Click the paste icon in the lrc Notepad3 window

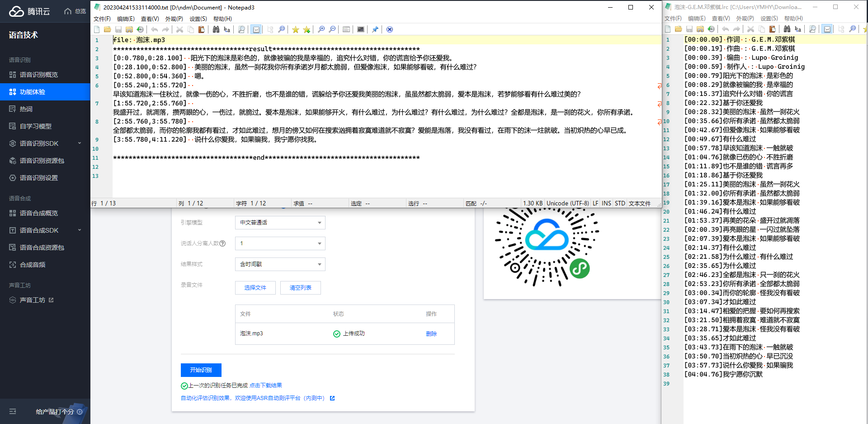pyautogui.click(x=773, y=29)
